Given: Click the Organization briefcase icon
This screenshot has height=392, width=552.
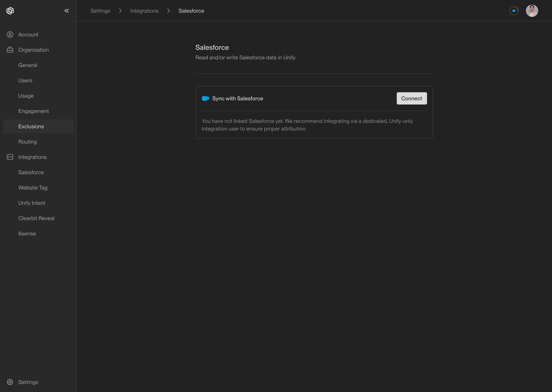Looking at the screenshot, I should (10, 50).
